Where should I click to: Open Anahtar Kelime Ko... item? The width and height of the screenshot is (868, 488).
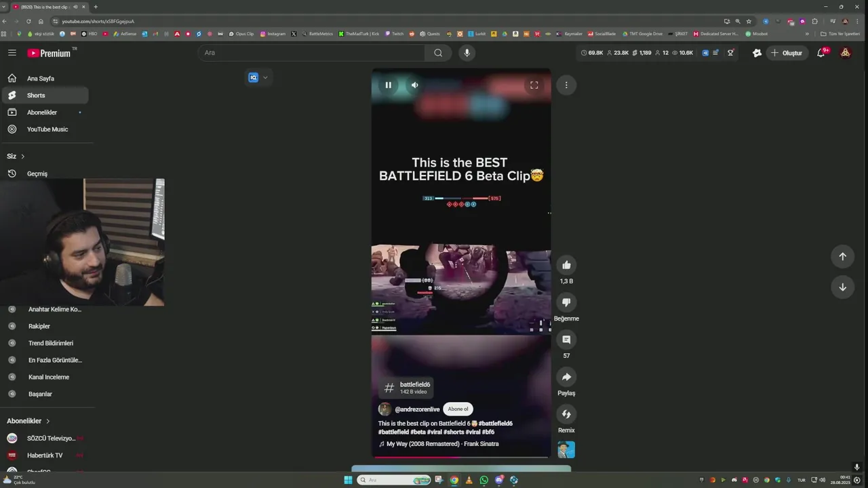coord(54,309)
